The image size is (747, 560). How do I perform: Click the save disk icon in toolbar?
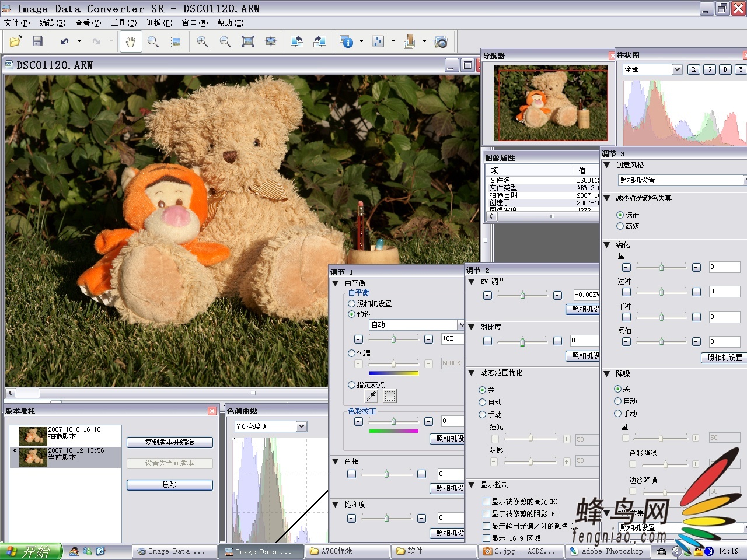37,41
